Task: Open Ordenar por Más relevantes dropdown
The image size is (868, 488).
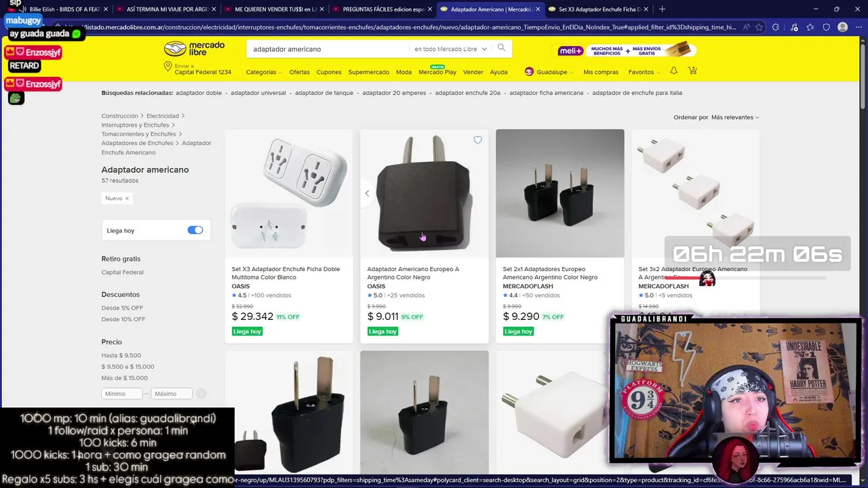Action: click(x=734, y=117)
